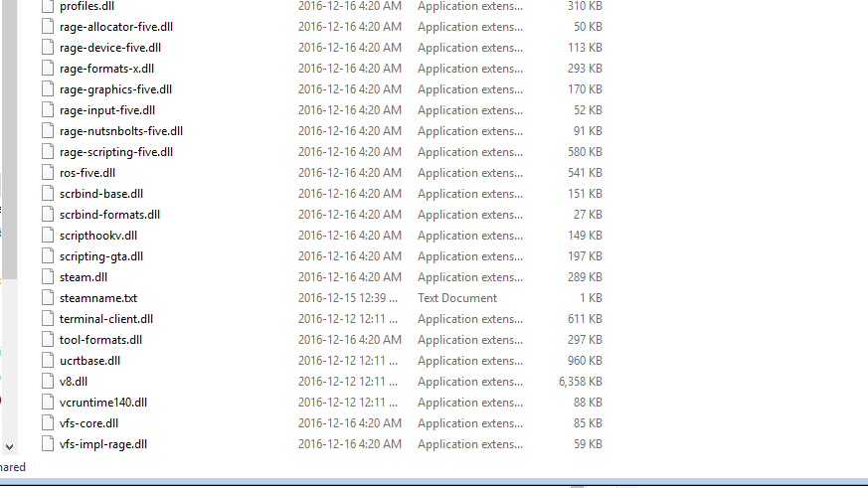Select the file name steam.dll
The width and height of the screenshot is (868, 488).
[84, 277]
